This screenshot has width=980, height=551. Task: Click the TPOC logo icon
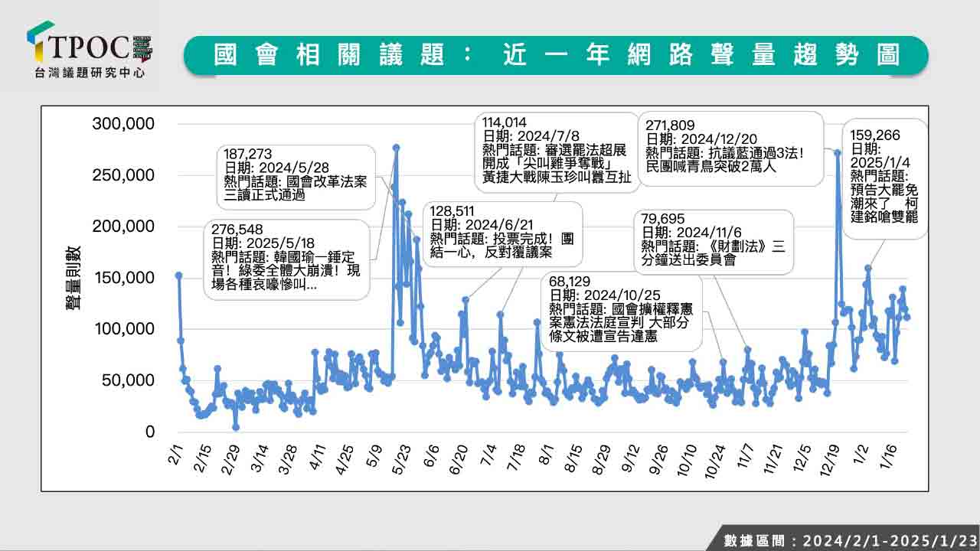40,41
